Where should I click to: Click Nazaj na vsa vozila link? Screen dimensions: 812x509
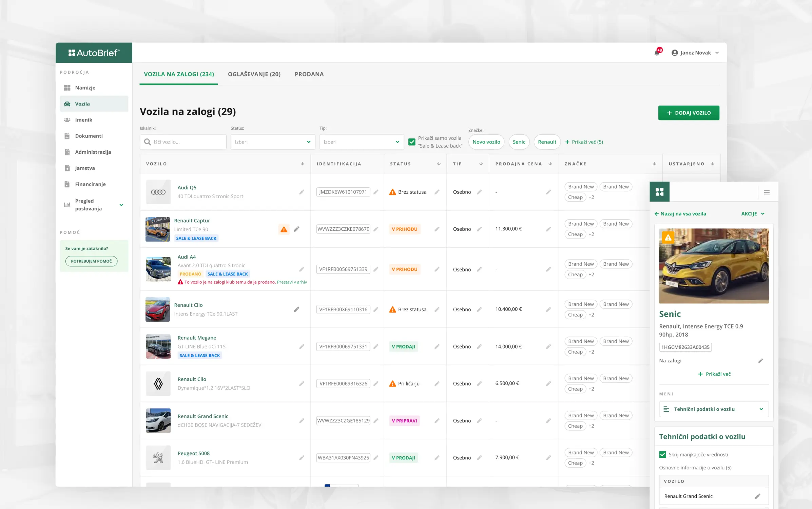point(680,214)
